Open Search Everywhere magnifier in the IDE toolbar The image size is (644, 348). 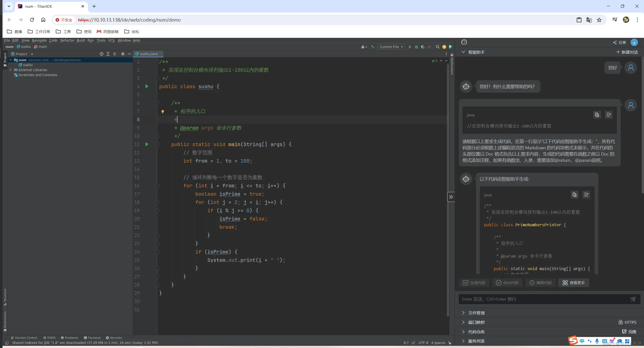[x=438, y=47]
